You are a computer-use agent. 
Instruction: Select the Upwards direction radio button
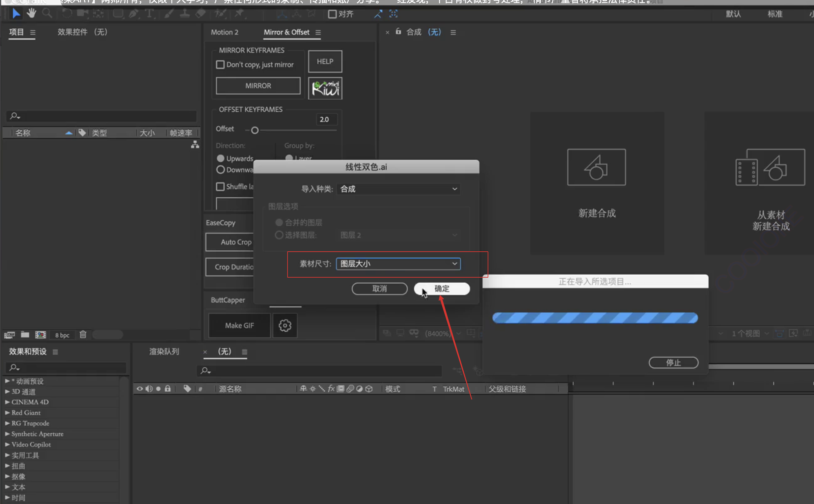point(220,158)
